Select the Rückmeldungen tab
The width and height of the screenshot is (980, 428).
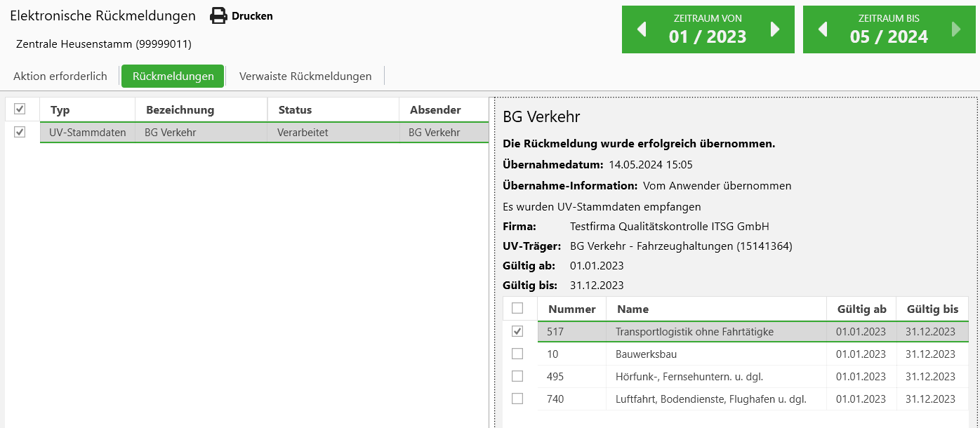(173, 76)
